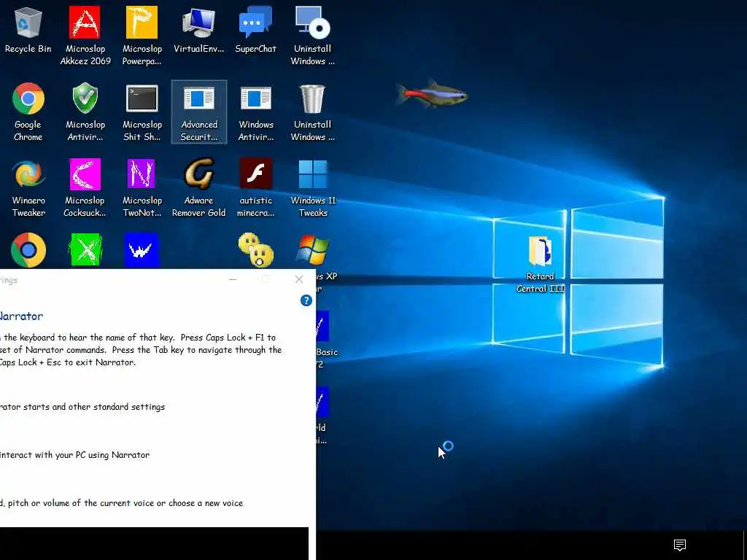Select the folder icon over the Windows logo
Image resolution: width=747 pixels, height=560 pixels.
[x=541, y=251]
